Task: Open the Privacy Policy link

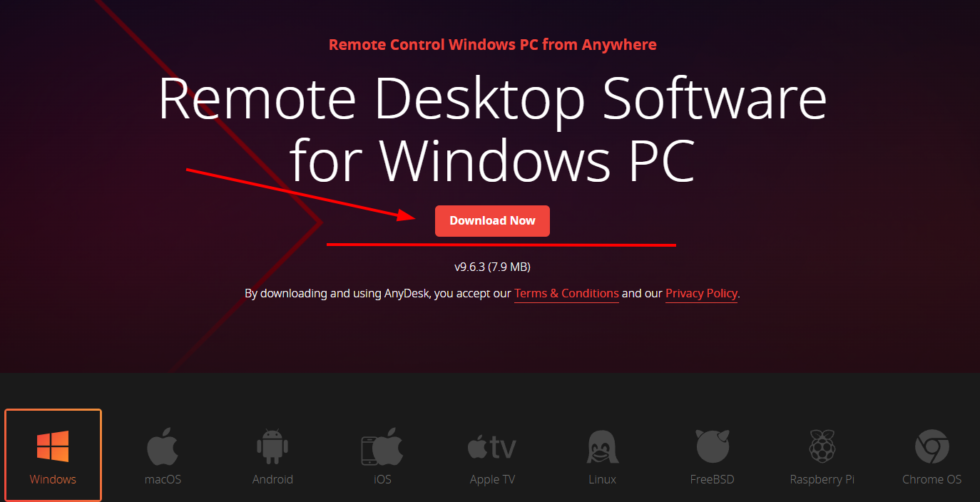Action: 701,294
